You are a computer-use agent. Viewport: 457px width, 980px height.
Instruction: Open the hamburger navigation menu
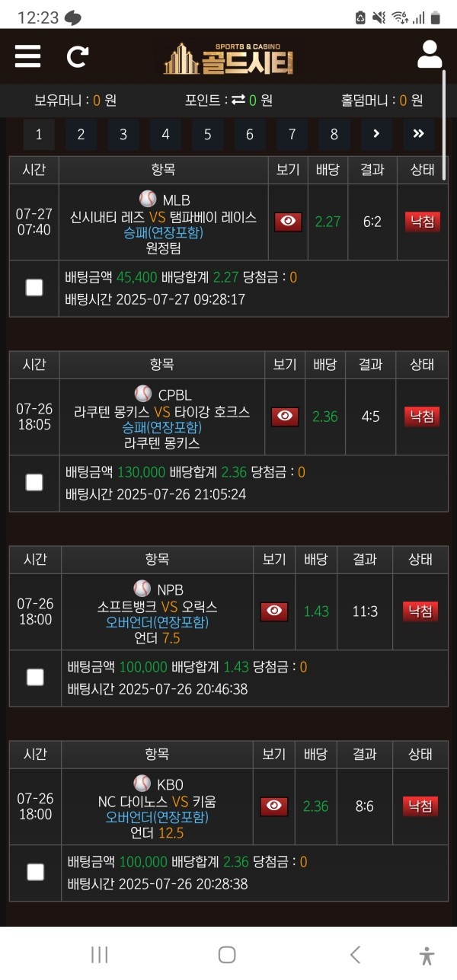(x=27, y=57)
